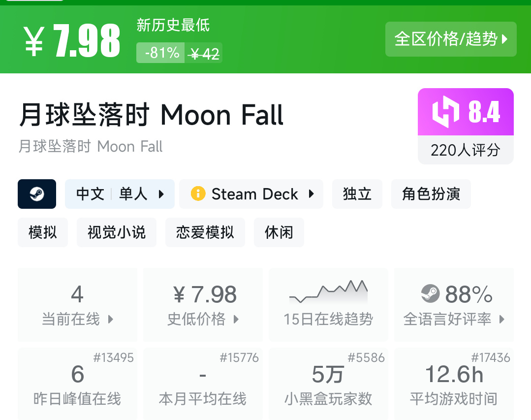Click the -81% discount badge
Image resolution: width=531 pixels, height=420 pixels.
162,53
